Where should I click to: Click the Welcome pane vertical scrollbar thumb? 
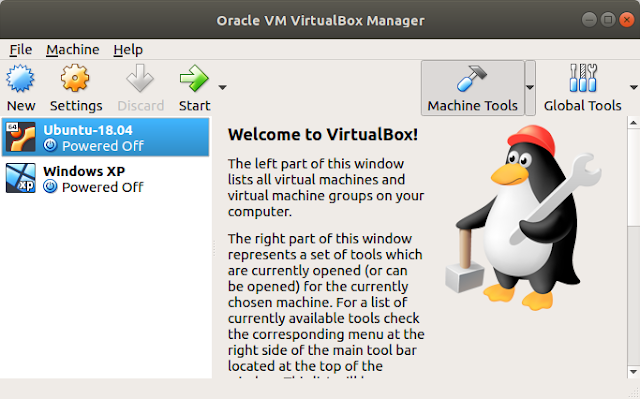[633, 177]
